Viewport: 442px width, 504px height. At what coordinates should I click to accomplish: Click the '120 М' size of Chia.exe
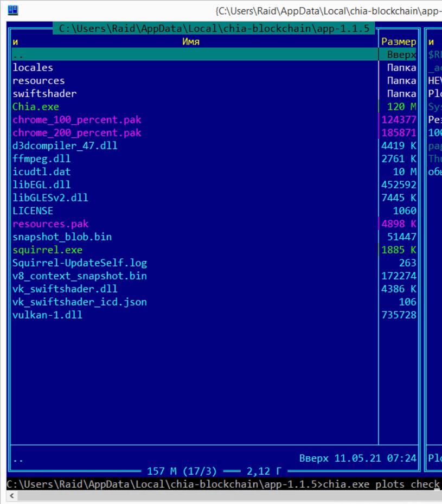click(x=401, y=107)
